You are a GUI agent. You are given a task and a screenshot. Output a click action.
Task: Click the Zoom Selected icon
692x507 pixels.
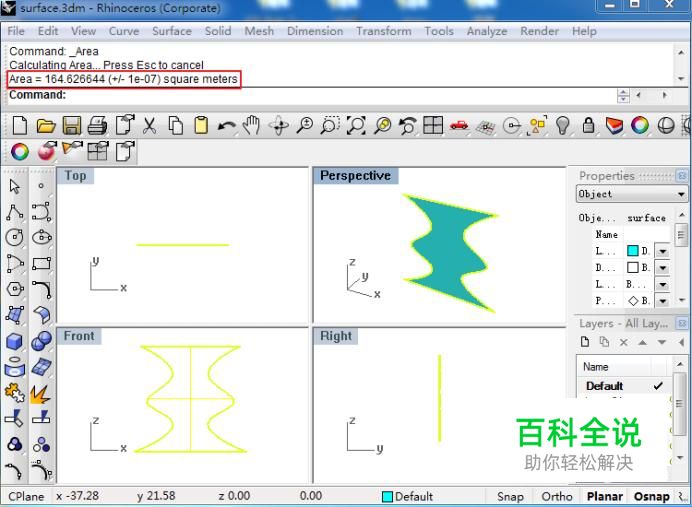(382, 126)
